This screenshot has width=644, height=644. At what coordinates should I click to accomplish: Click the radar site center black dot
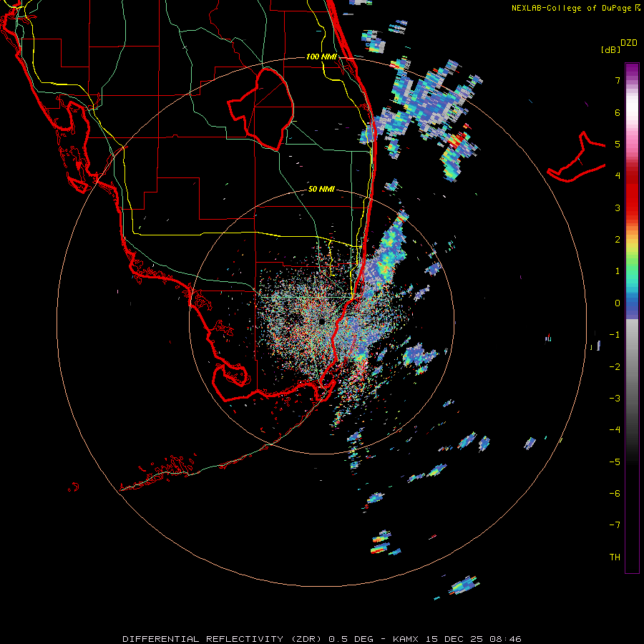point(321,321)
